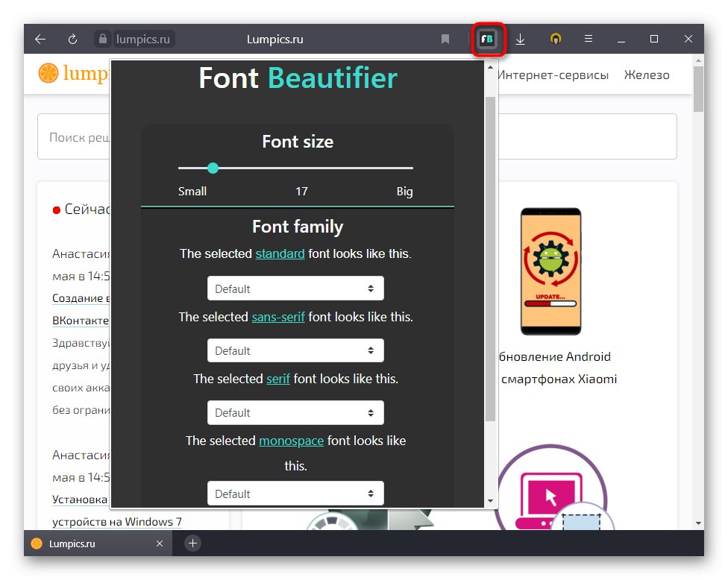Click the popup scrollbar up arrow
This screenshot has height=580, width=728.
click(490, 67)
